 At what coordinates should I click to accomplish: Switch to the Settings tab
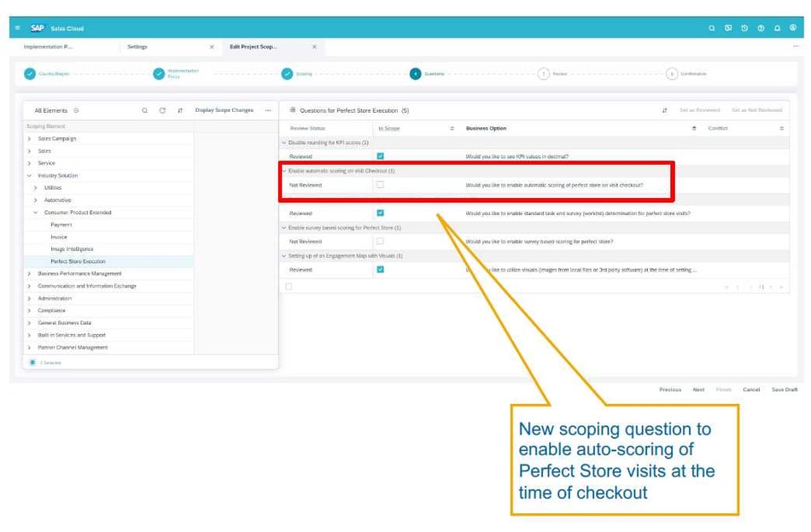(x=137, y=47)
